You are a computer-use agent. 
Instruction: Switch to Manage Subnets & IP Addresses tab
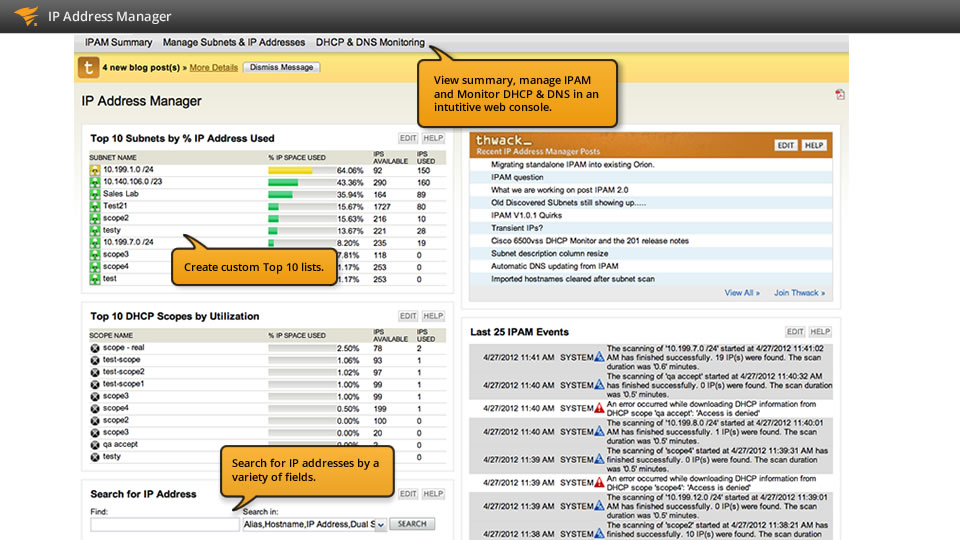(234, 43)
